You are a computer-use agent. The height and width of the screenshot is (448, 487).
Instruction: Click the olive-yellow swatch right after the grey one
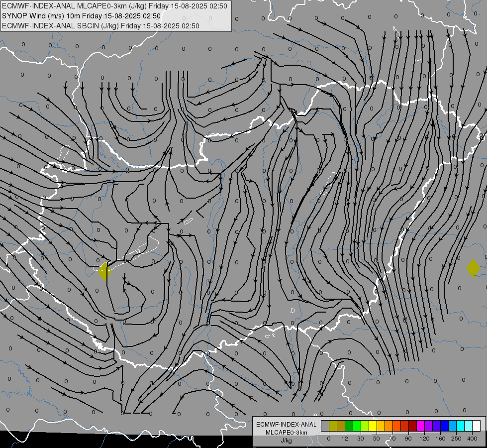pyautogui.click(x=333, y=426)
